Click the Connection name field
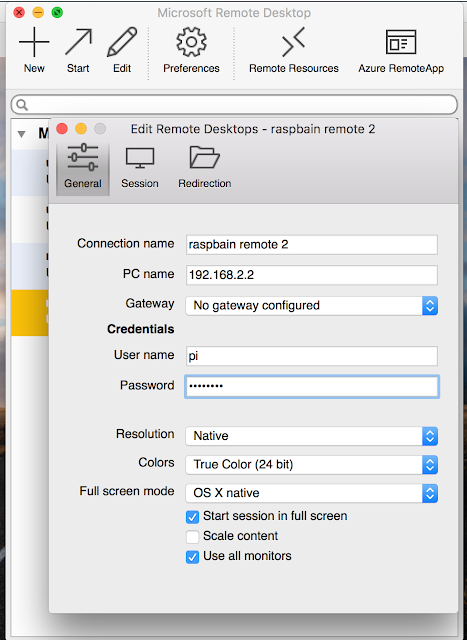Screen dimensions: 467x640 click(312, 244)
